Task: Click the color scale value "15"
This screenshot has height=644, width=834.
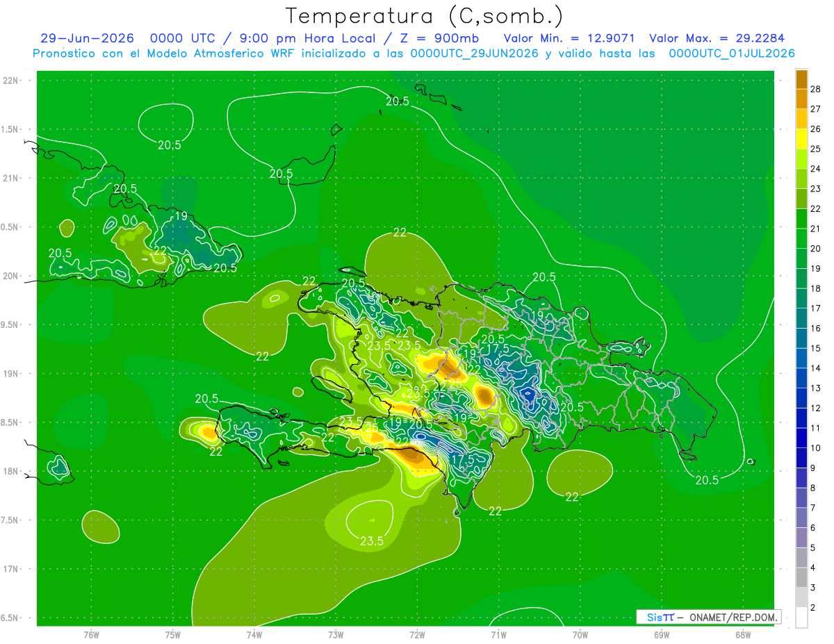Action: [816, 348]
